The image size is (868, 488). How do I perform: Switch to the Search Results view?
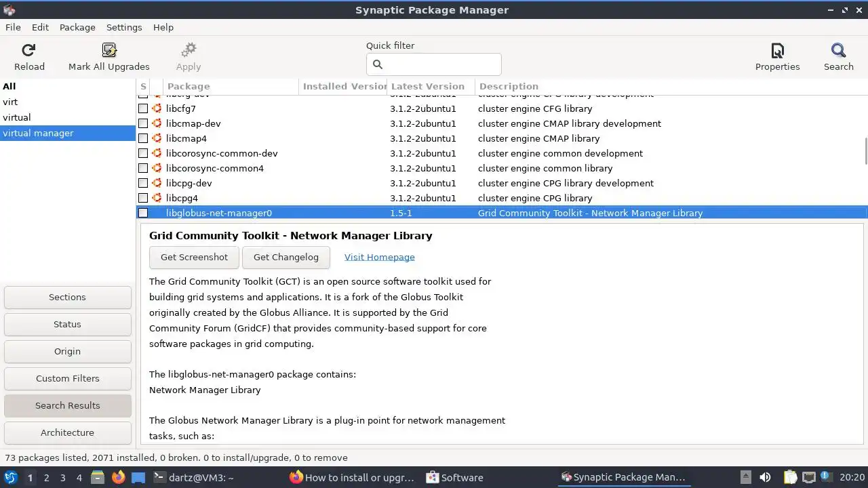pos(67,405)
